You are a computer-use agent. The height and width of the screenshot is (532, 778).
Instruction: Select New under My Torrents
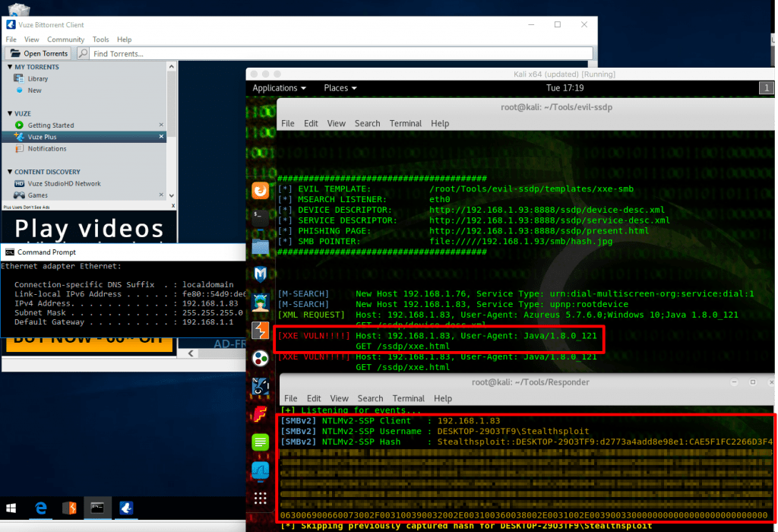(35, 90)
